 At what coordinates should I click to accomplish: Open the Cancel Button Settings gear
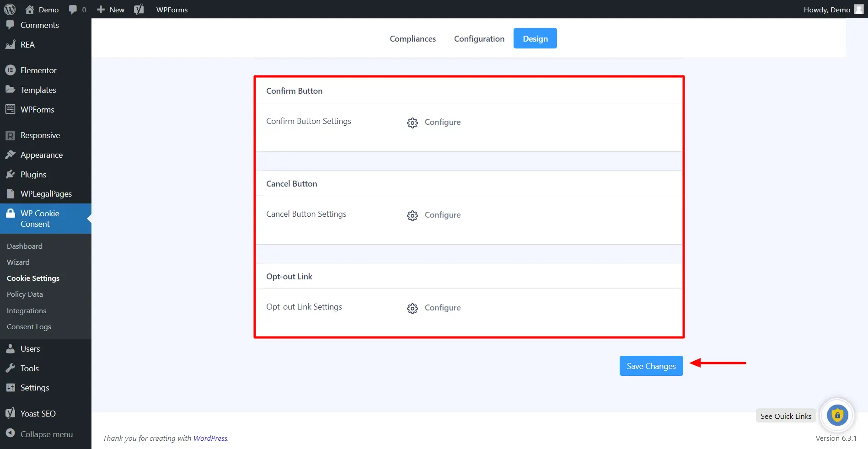[x=412, y=215]
